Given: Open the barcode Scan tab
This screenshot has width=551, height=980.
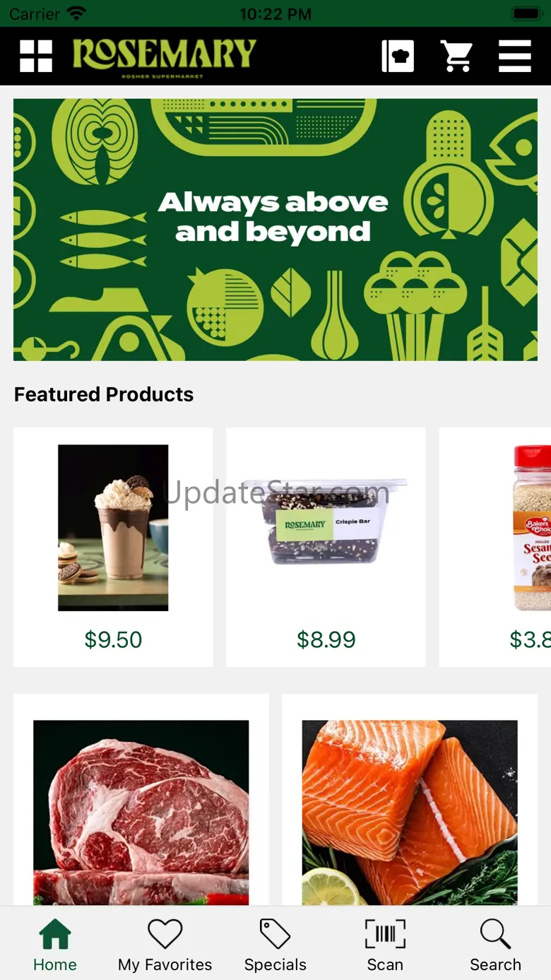Looking at the screenshot, I should click(385, 945).
